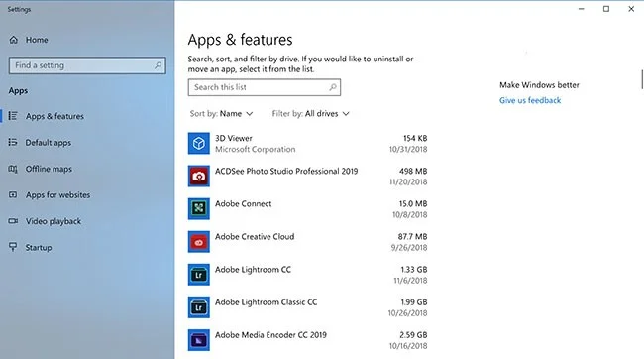Select the Adobe Creative Cloud entry name
This screenshot has width=644, height=359.
pos(255,237)
